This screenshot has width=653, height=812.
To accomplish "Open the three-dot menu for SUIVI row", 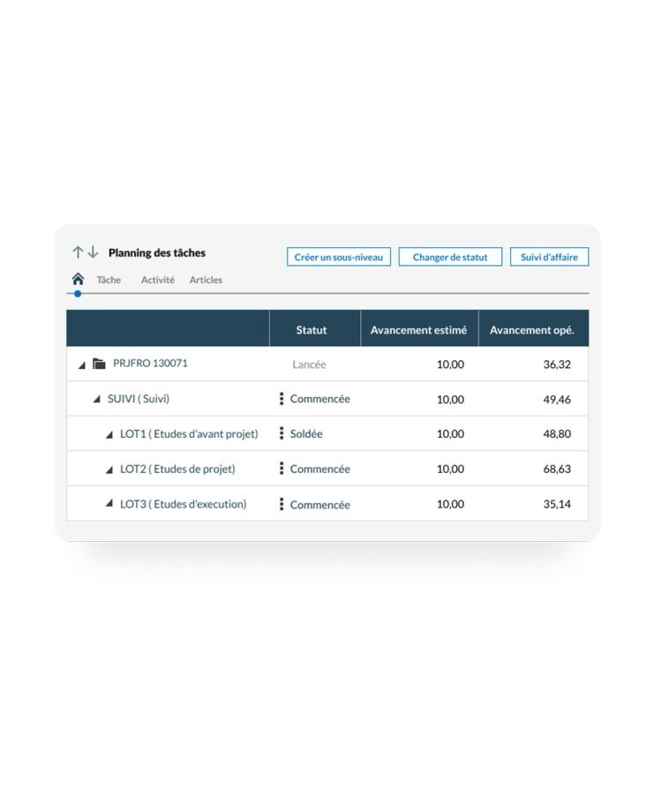I will click(281, 398).
